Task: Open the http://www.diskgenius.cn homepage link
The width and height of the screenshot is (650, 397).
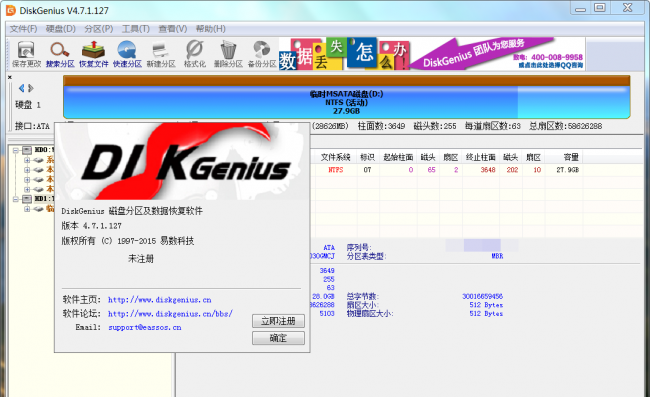Action: 160,300
